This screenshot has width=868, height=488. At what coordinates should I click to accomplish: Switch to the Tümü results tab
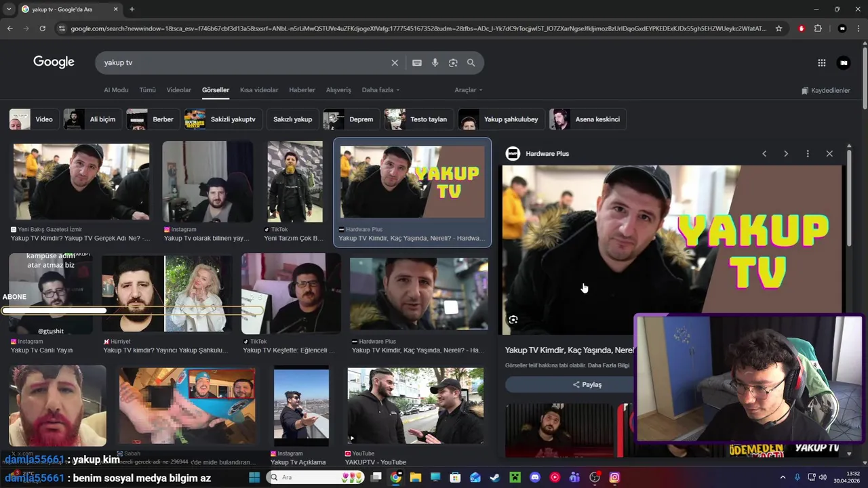click(147, 89)
